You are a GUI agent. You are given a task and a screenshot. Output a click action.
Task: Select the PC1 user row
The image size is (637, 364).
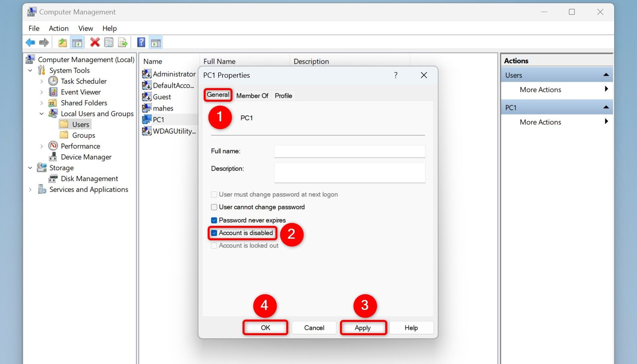coord(170,119)
